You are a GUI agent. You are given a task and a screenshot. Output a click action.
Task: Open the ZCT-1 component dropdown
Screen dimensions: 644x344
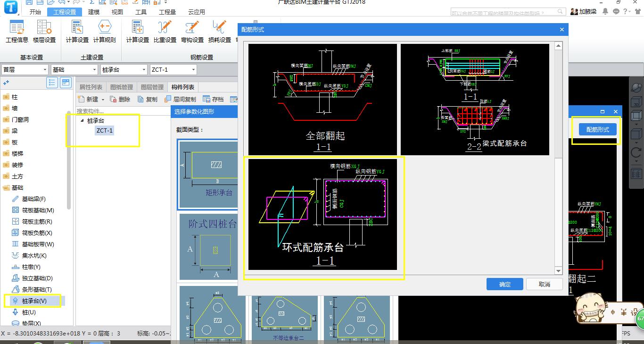tap(173, 70)
